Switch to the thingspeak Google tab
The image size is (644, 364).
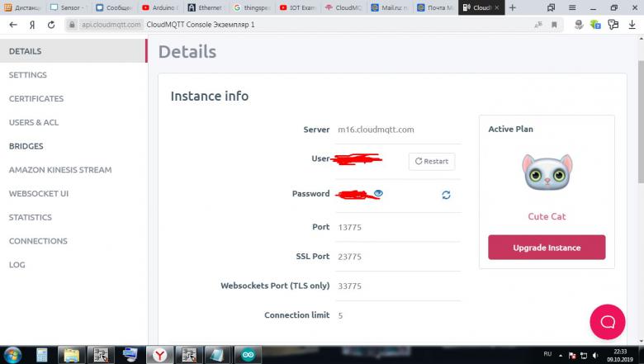coord(253,7)
